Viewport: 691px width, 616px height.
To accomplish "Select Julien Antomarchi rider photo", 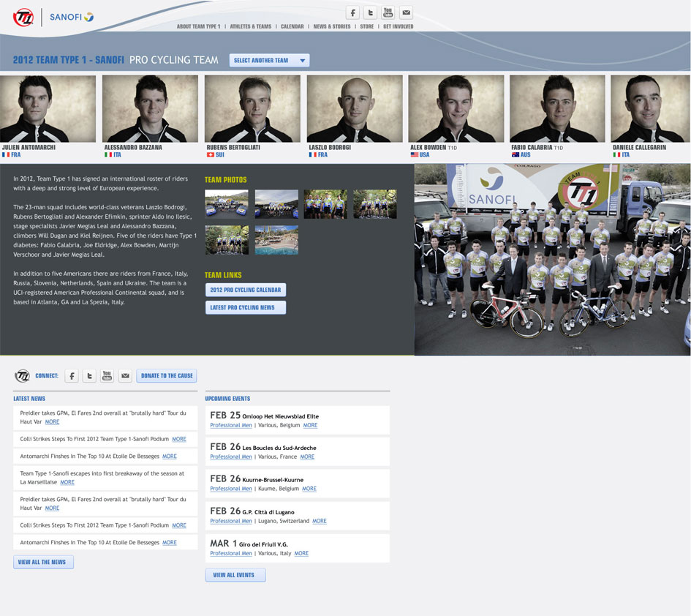I will 48,108.
